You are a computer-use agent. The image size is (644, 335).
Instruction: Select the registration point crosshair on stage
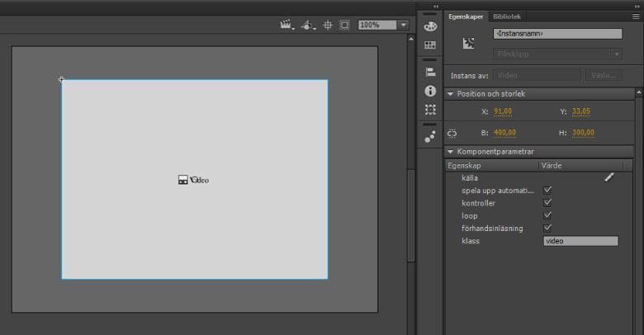[x=61, y=80]
